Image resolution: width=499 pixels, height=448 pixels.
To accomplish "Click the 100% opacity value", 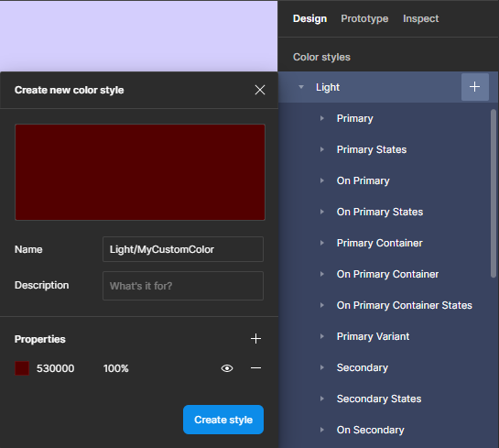I will pos(116,368).
